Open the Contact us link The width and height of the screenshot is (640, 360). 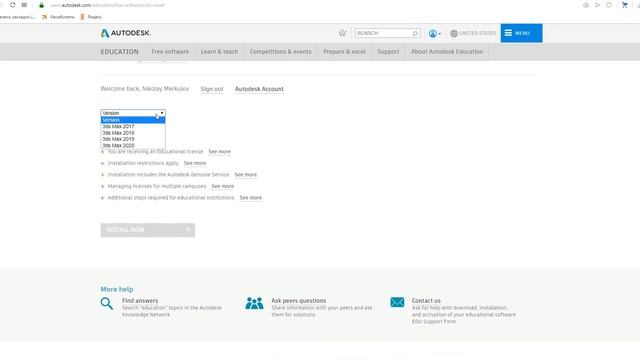(x=426, y=300)
